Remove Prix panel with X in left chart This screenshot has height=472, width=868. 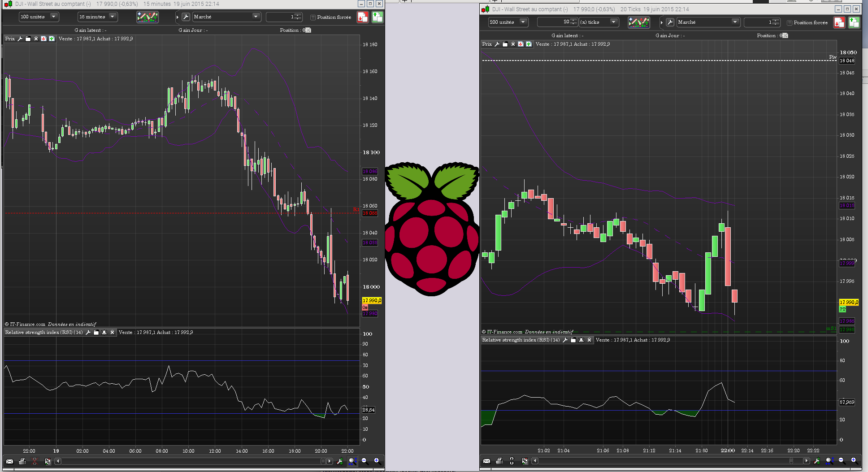[36, 39]
